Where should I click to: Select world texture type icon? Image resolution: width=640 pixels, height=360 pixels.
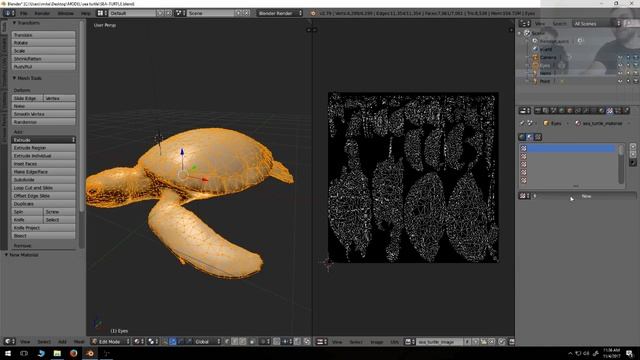522,137
